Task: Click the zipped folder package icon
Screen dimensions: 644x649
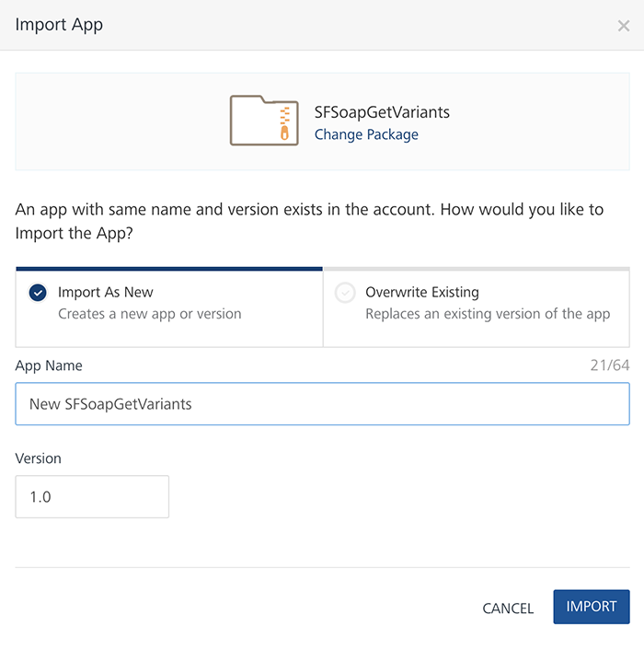Action: (264, 121)
